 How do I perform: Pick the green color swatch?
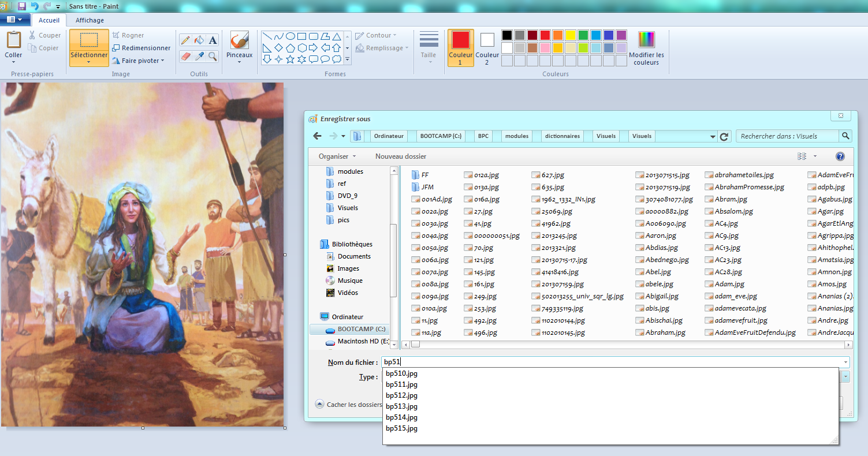click(x=583, y=35)
